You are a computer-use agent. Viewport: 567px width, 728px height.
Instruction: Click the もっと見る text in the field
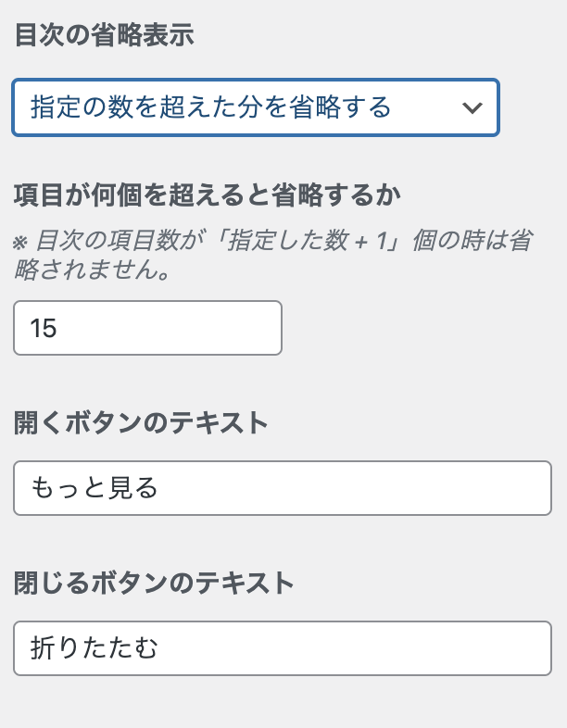pos(94,488)
